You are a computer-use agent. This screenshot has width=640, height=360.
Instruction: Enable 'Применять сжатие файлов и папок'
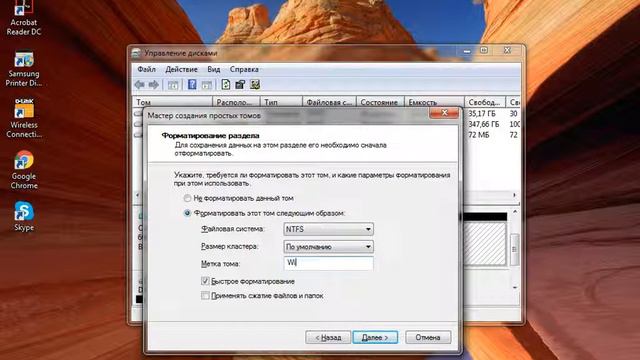(x=205, y=296)
